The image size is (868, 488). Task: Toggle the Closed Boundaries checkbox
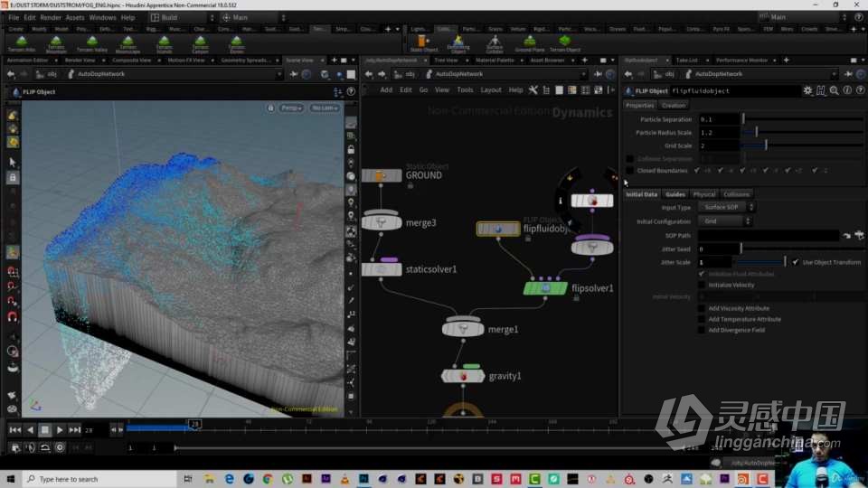(x=629, y=171)
